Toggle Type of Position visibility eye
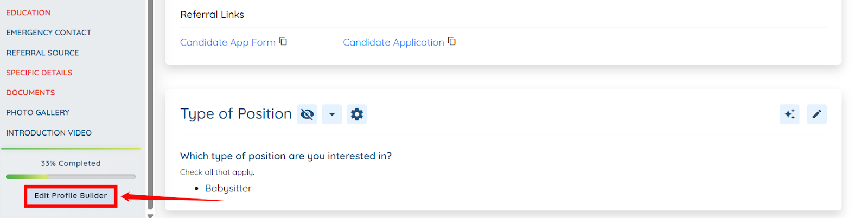Viewport: 868px width, 218px height. tap(307, 114)
